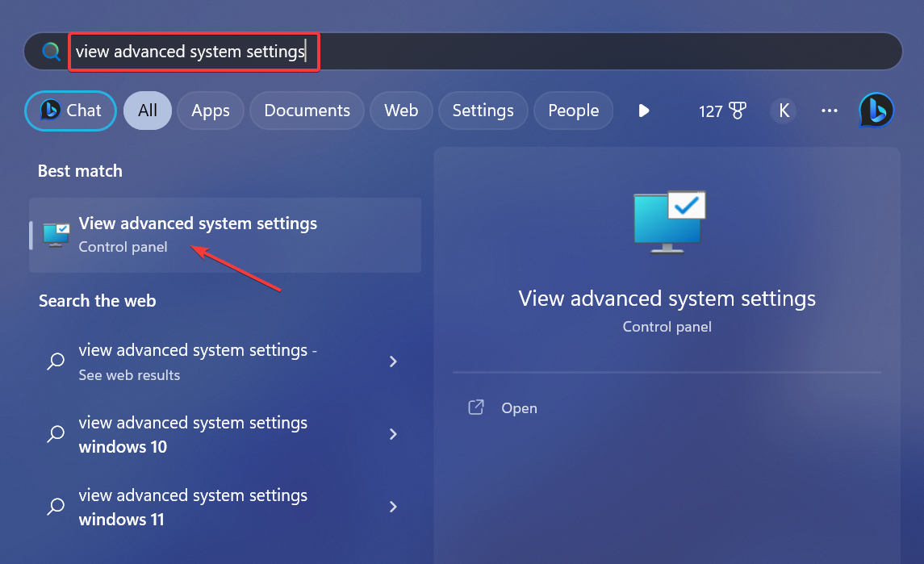Click the Open external-link icon
Screen dimensions: 924x564
pos(476,407)
